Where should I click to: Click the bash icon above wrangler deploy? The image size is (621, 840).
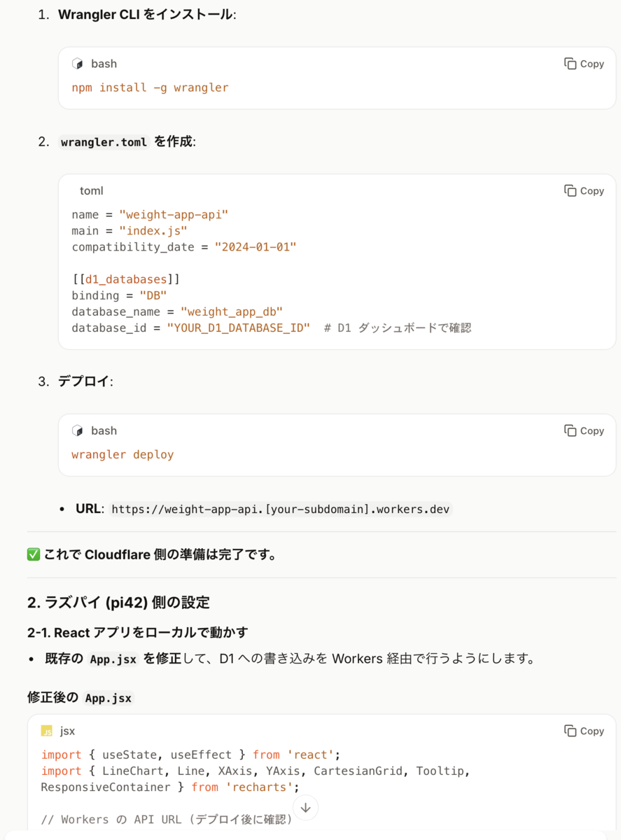coord(78,430)
